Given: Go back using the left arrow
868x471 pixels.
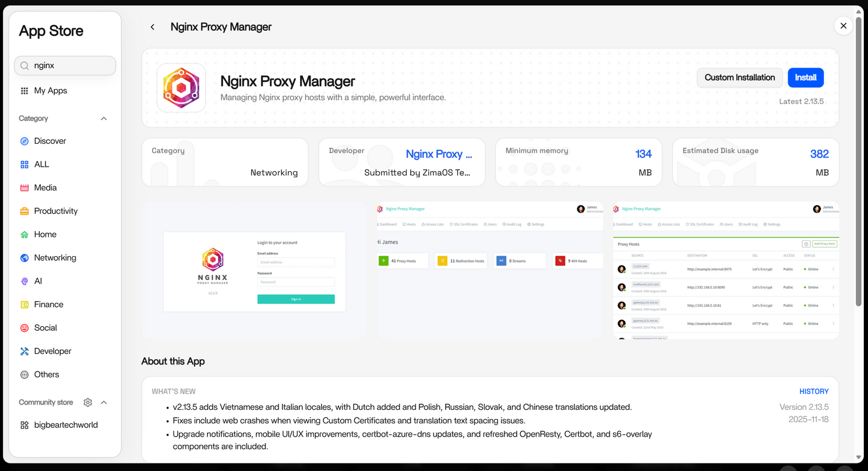Looking at the screenshot, I should tap(153, 27).
